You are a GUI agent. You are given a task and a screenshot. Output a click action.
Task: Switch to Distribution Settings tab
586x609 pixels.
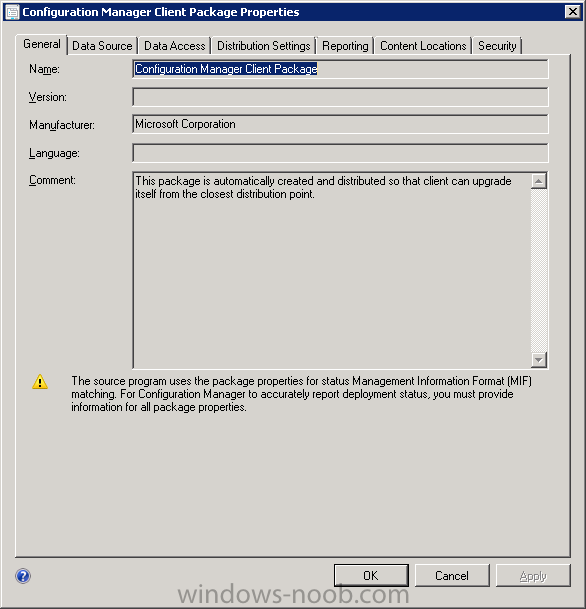pos(263,46)
